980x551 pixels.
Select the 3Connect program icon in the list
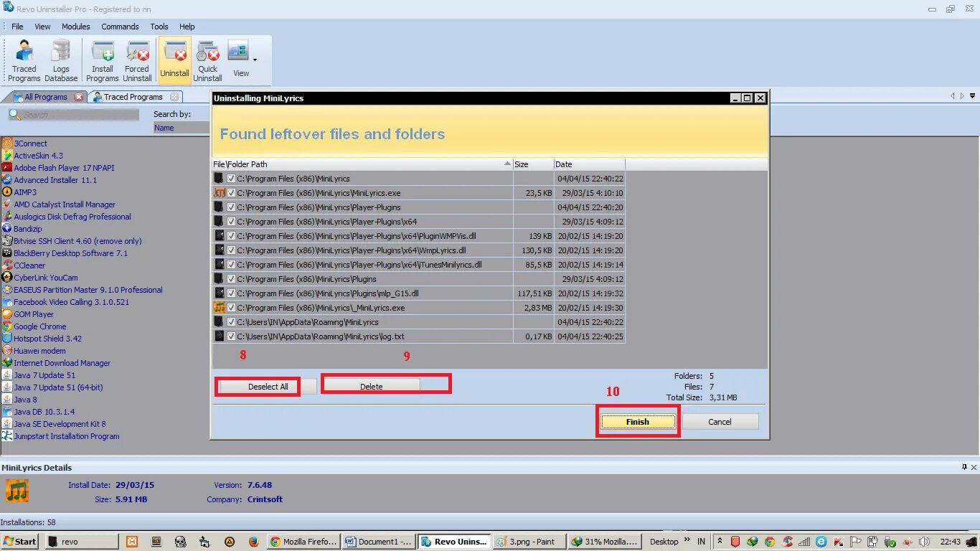coord(7,143)
